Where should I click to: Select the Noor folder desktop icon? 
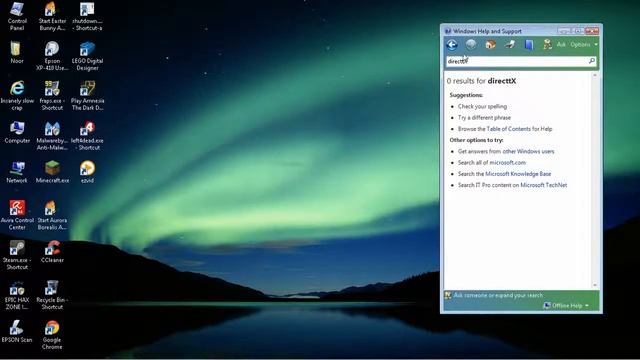coord(16,53)
